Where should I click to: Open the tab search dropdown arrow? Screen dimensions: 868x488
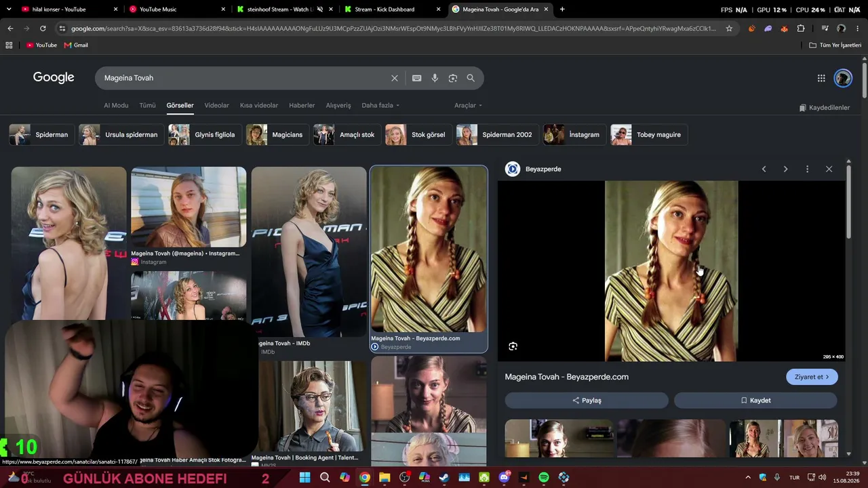click(9, 9)
